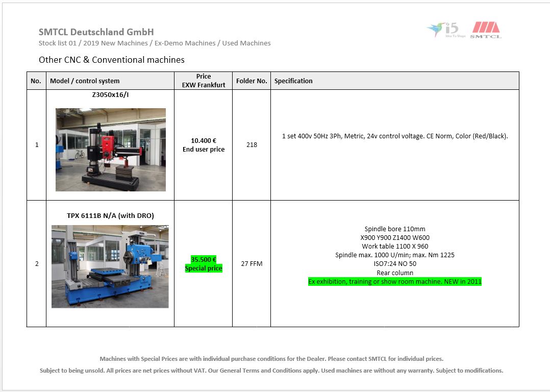Click the i5 hummingbird logo
550x392 pixels.
pyautogui.click(x=446, y=30)
